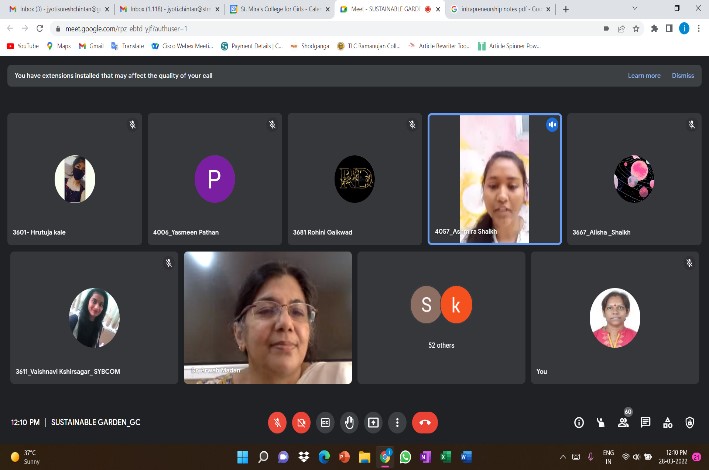Click the Learn more link in banner
This screenshot has height=470, width=709.
click(x=643, y=75)
